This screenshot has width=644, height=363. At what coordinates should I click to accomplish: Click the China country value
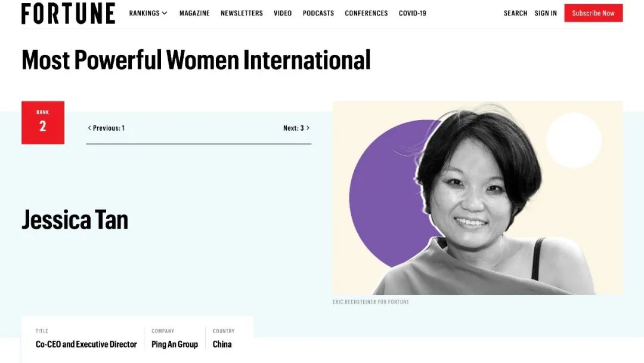[222, 344]
